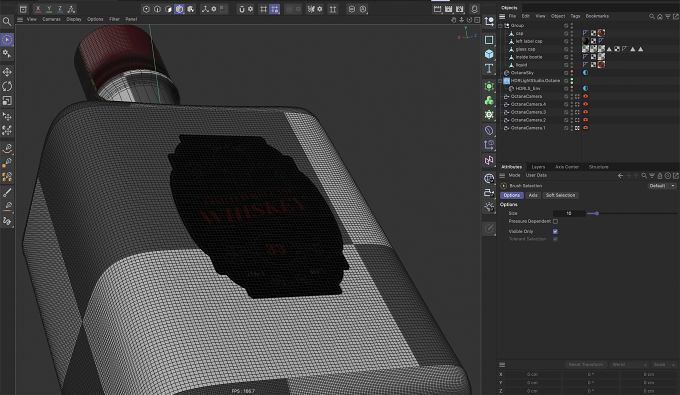Toggle layer checkbox for OctaneSky object

tap(566, 73)
